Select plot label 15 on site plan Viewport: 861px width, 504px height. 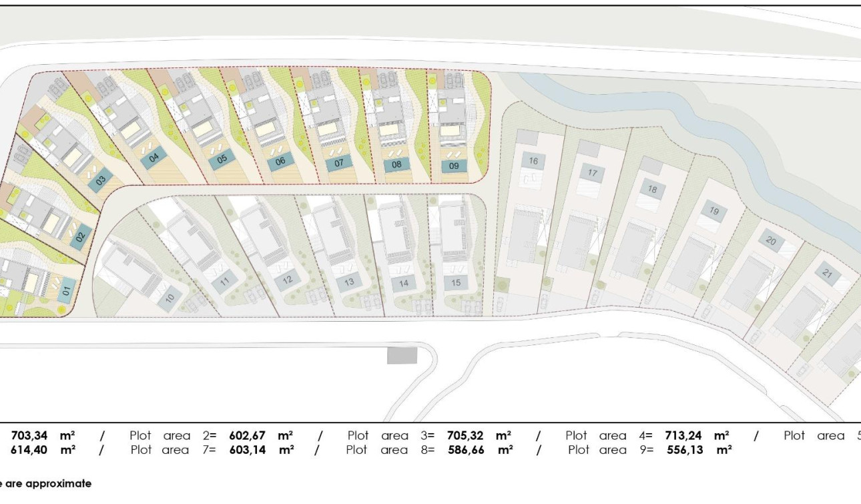pyautogui.click(x=456, y=283)
